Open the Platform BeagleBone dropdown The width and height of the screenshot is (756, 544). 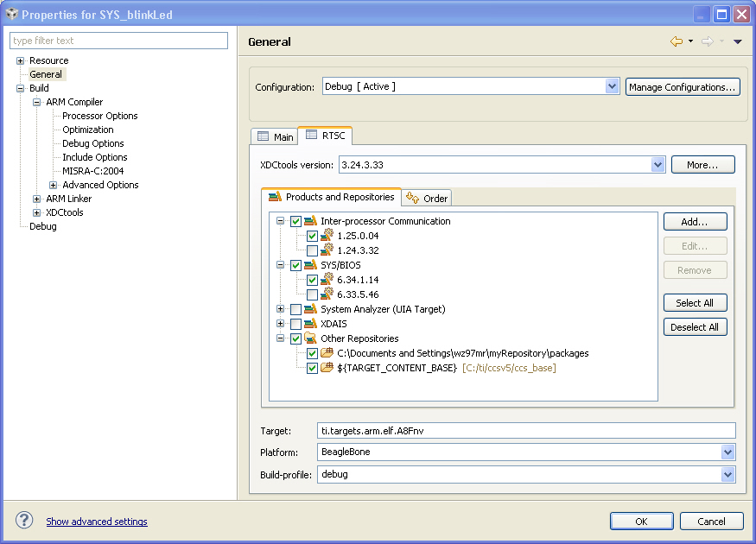[x=727, y=452]
